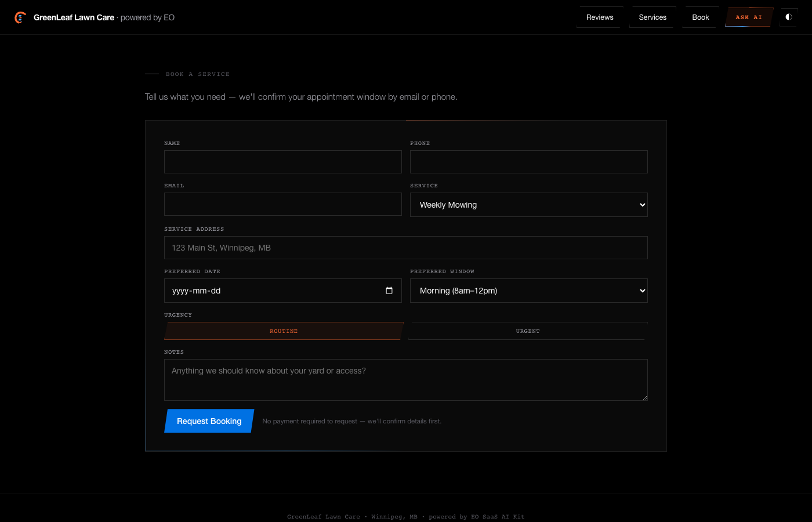812x522 pixels.
Task: Click the GreenLeaf logo icon
Action: coord(20,17)
